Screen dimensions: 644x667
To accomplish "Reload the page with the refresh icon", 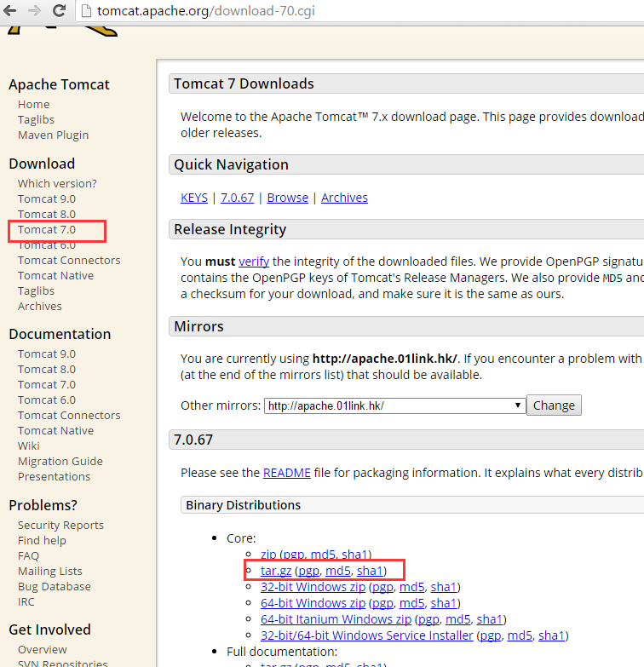I will [x=59, y=10].
